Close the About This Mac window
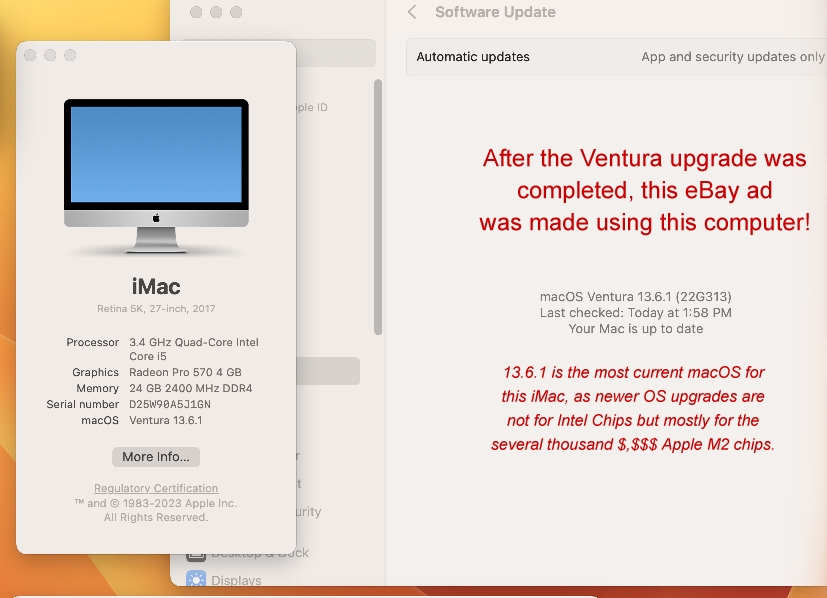Image resolution: width=827 pixels, height=598 pixels. [30, 55]
